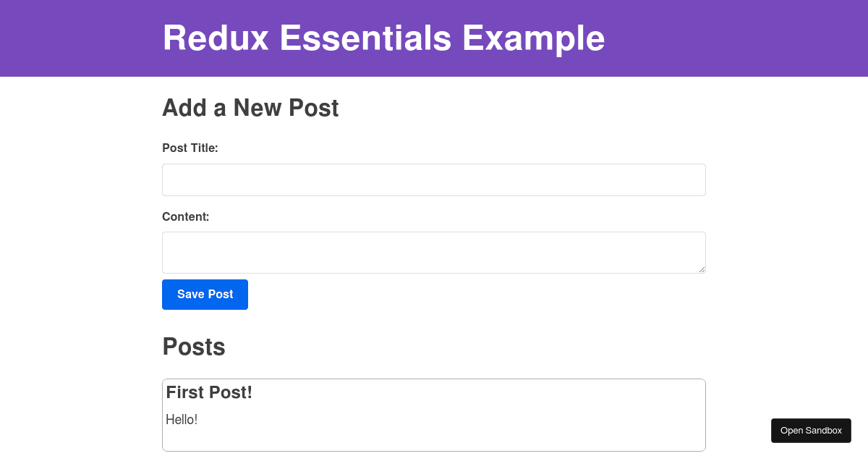Click the word "Example" in header
The height and width of the screenshot is (456, 868).
tap(533, 38)
